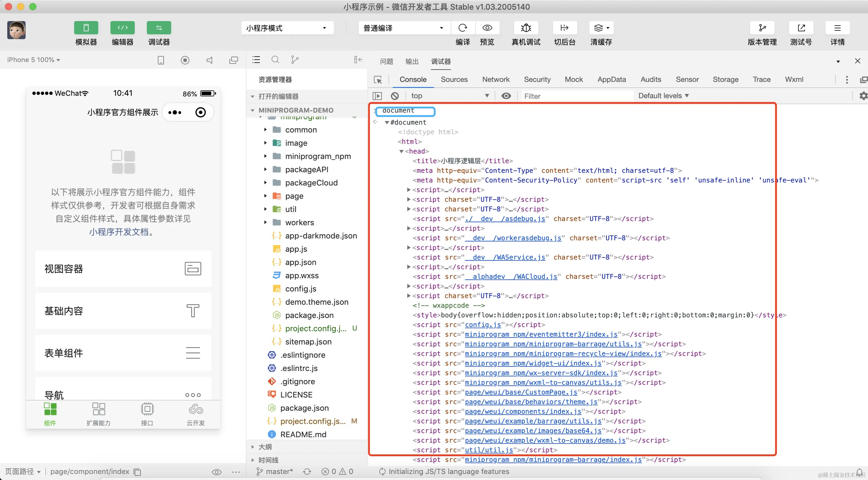Select the element inspector arrow icon
This screenshot has height=480, width=868.
coord(378,80)
